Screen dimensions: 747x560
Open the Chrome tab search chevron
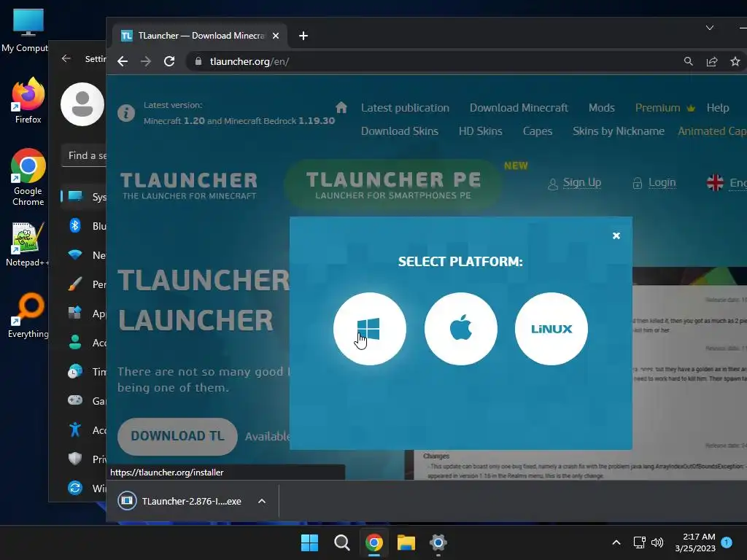pyautogui.click(x=709, y=28)
